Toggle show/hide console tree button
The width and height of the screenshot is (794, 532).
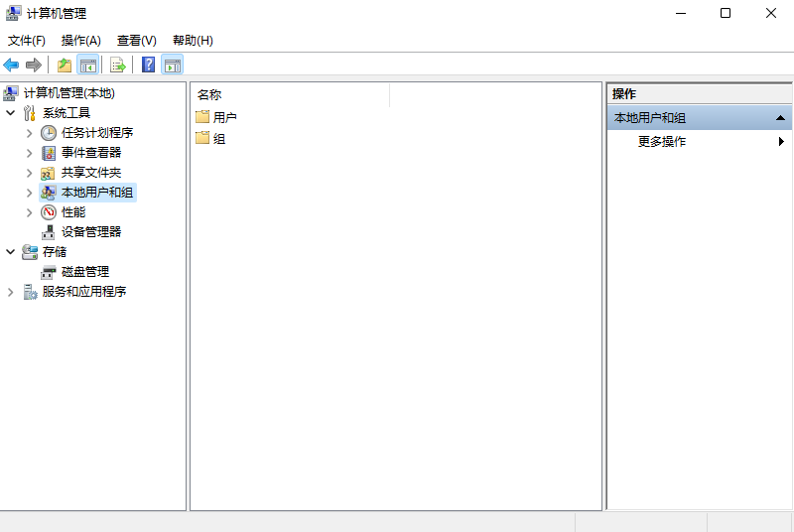(x=88, y=65)
